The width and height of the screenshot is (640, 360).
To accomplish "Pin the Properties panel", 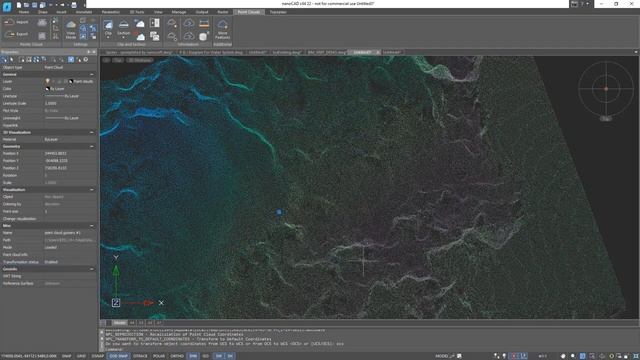I will coord(89,52).
